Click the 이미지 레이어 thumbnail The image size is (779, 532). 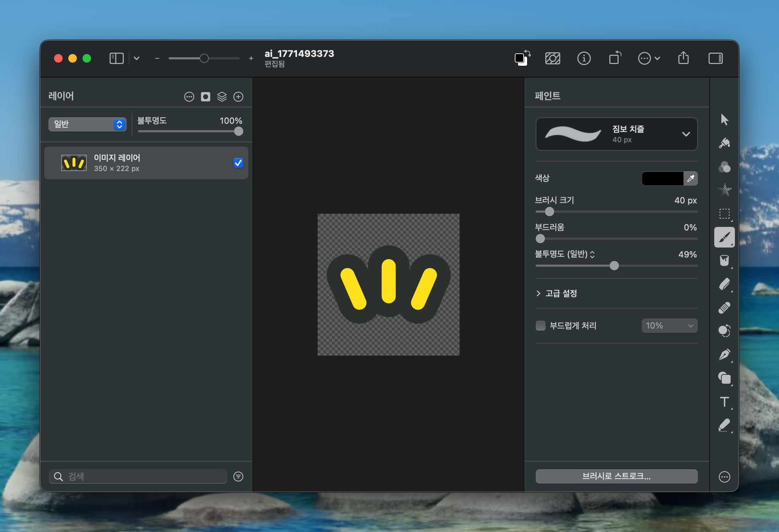(74, 163)
